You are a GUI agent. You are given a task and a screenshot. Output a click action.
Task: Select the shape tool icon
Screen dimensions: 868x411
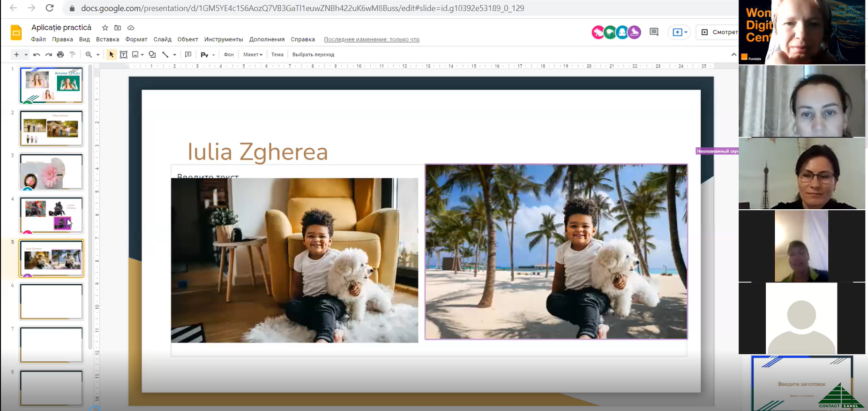point(152,54)
